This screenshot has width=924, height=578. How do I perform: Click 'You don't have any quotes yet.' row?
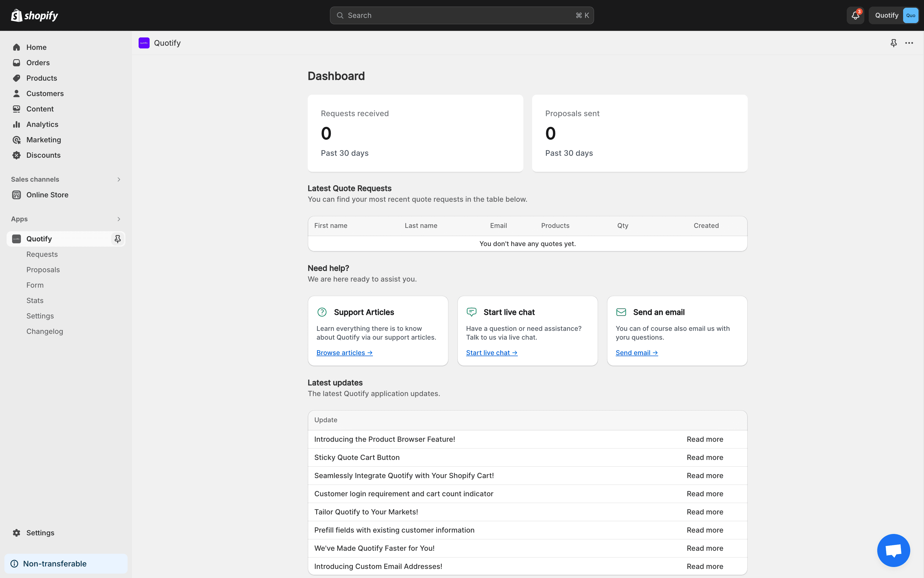(528, 244)
